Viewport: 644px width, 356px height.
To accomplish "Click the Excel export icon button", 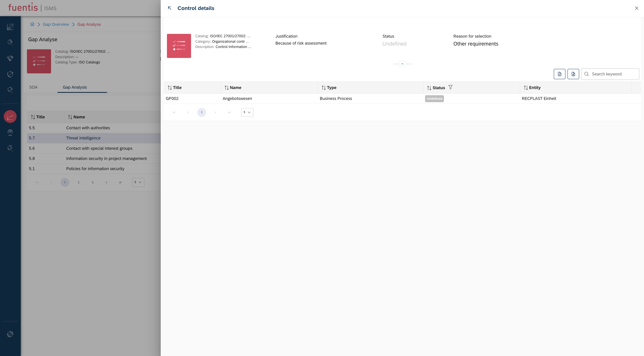I will coord(573,74).
